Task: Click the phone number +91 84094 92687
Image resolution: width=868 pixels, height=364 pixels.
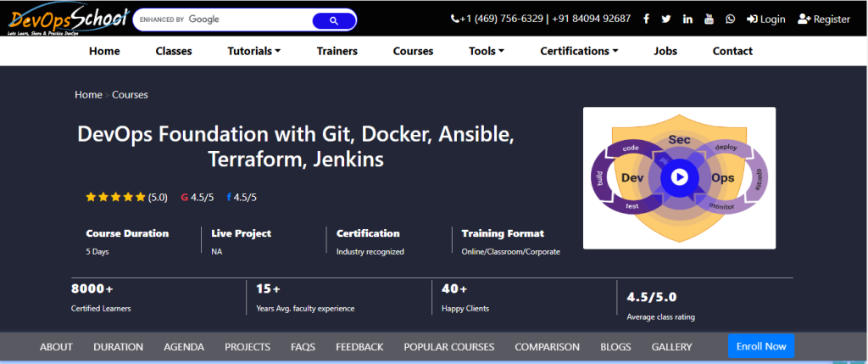Action: pyautogui.click(x=591, y=19)
